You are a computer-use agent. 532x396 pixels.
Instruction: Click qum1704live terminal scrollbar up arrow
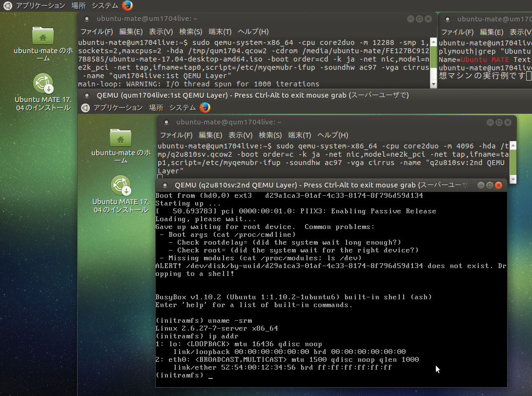point(513,145)
